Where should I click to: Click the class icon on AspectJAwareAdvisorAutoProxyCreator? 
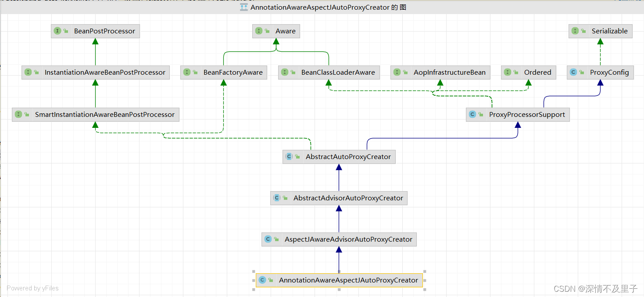268,239
